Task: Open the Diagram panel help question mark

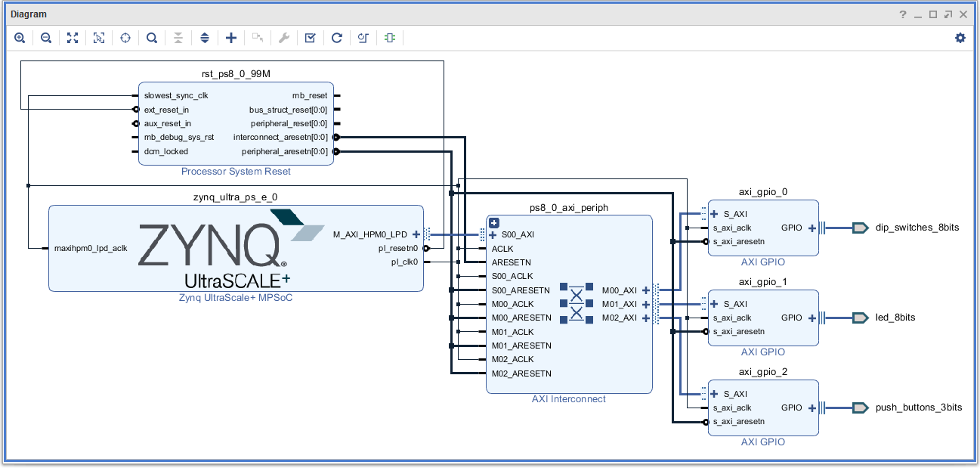Action: [902, 14]
